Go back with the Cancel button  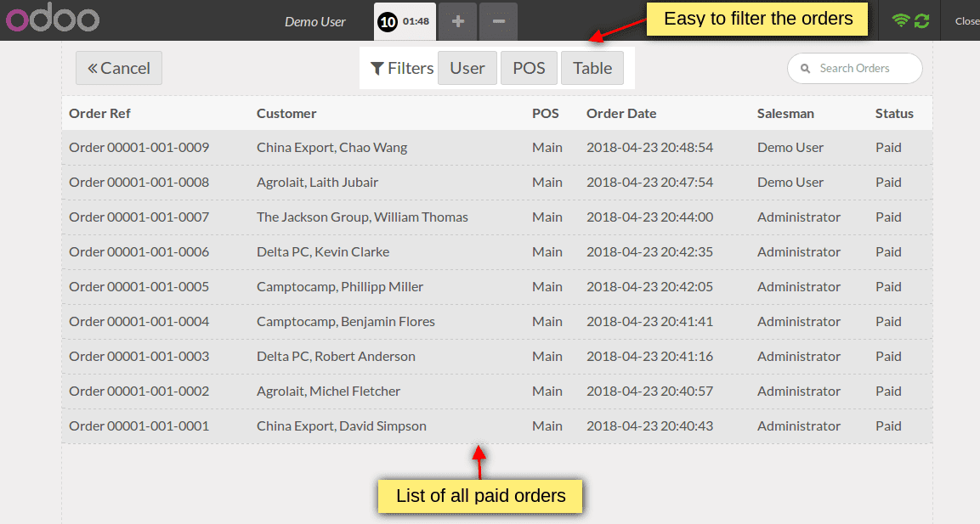(x=119, y=68)
